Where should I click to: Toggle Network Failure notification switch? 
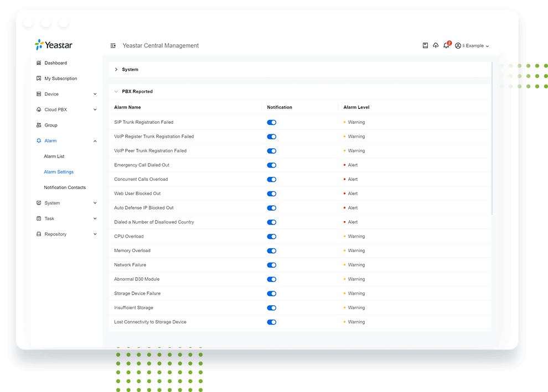(271, 265)
